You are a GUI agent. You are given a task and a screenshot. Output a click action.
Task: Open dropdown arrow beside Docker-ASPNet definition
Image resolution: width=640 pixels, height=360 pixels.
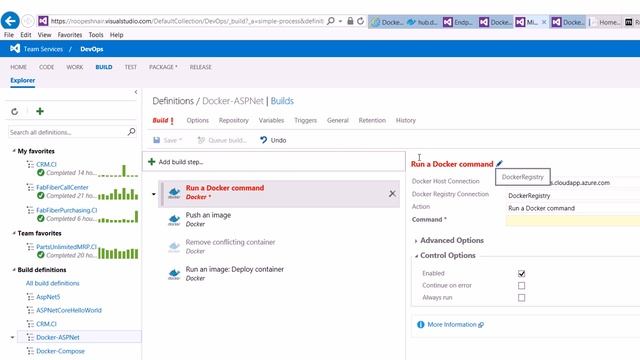click(x=13, y=338)
